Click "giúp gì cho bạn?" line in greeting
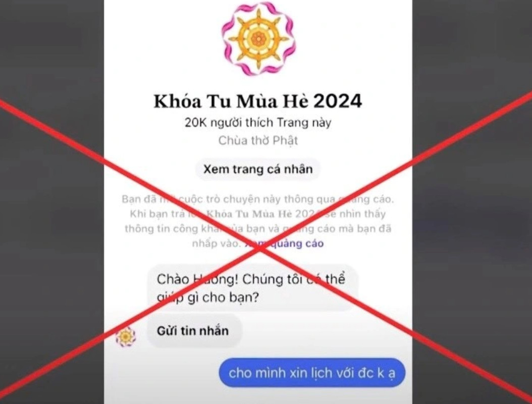This screenshot has height=404, width=532. 207,298
